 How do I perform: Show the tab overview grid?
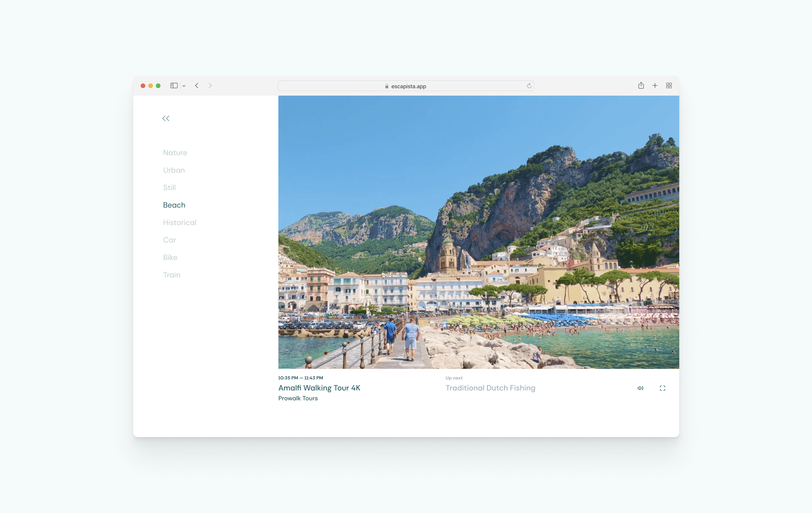tap(669, 86)
